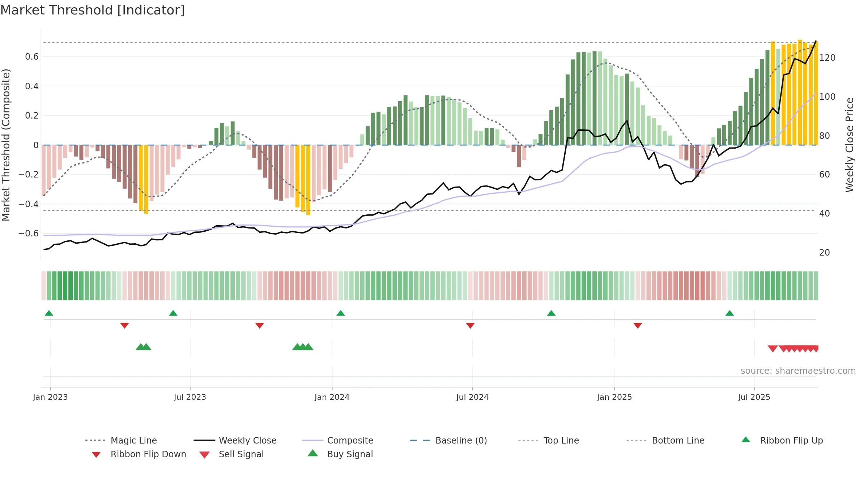Click the 0.4 left axis tick label
868x488 pixels.
[32, 86]
